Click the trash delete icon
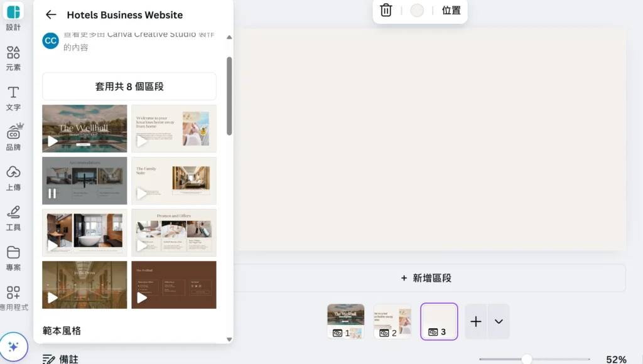Image resolution: width=643 pixels, height=364 pixels. point(386,11)
